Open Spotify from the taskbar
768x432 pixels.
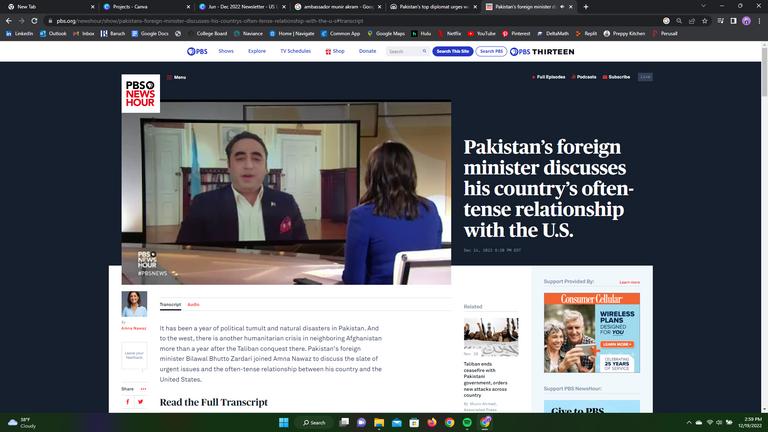tap(467, 422)
